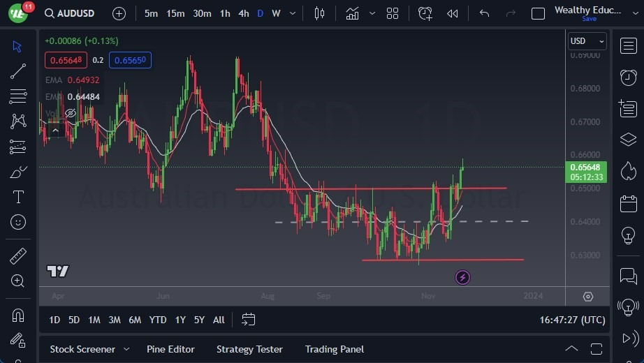Switch to the 1h timeframe

(x=225, y=13)
